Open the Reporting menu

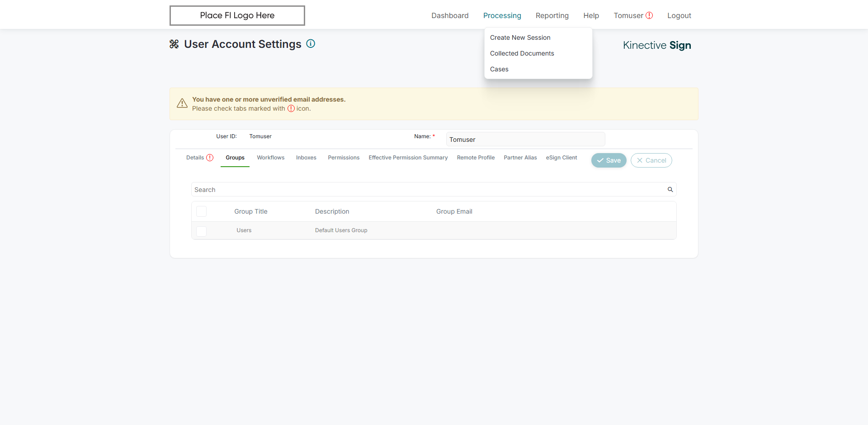coord(552,15)
